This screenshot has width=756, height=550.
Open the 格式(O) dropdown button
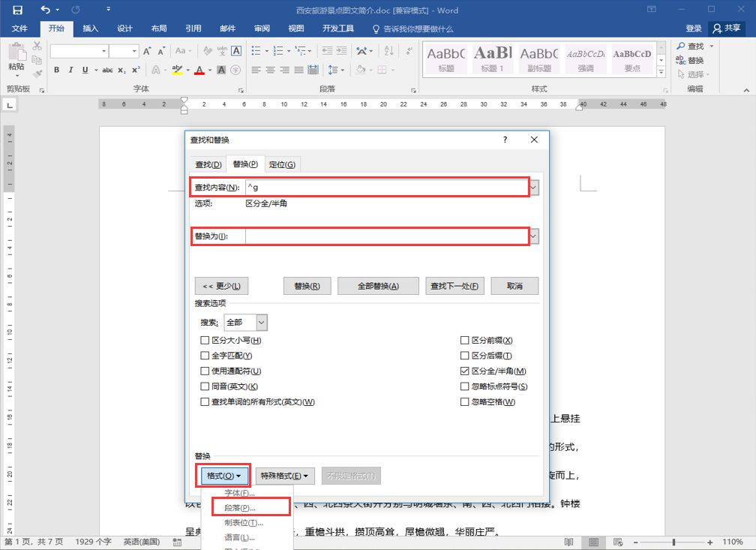coord(223,476)
